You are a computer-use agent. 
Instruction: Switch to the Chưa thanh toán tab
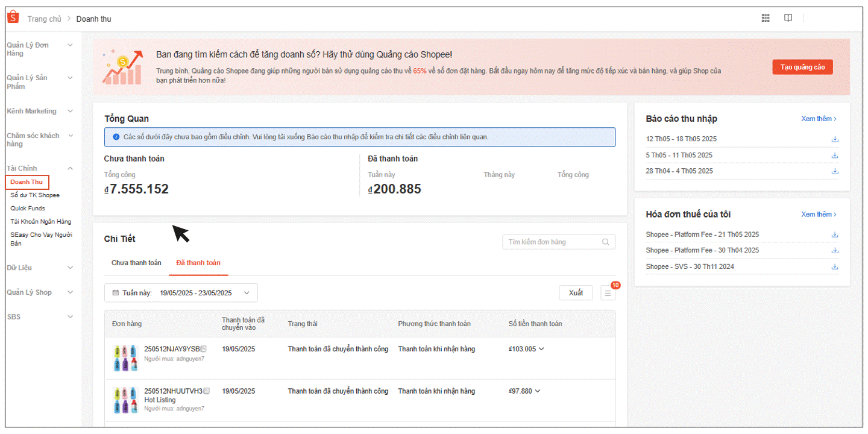(136, 263)
